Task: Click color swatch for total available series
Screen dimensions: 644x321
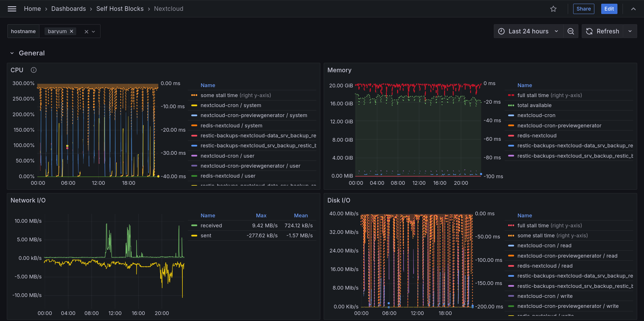Action: pos(511,105)
